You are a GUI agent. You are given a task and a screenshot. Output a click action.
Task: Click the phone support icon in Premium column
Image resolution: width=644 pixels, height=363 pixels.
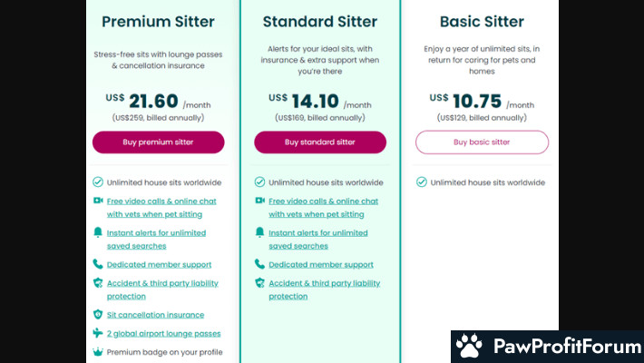[x=98, y=264]
